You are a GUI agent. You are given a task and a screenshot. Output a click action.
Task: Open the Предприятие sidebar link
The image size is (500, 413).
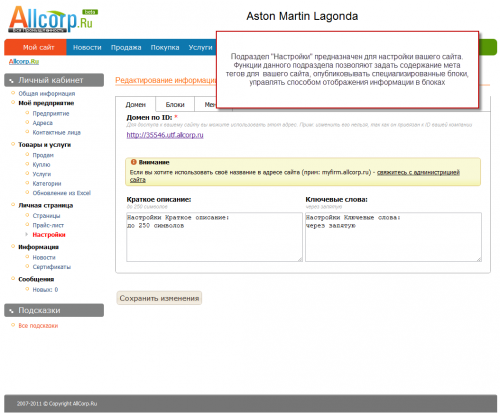pos(51,113)
